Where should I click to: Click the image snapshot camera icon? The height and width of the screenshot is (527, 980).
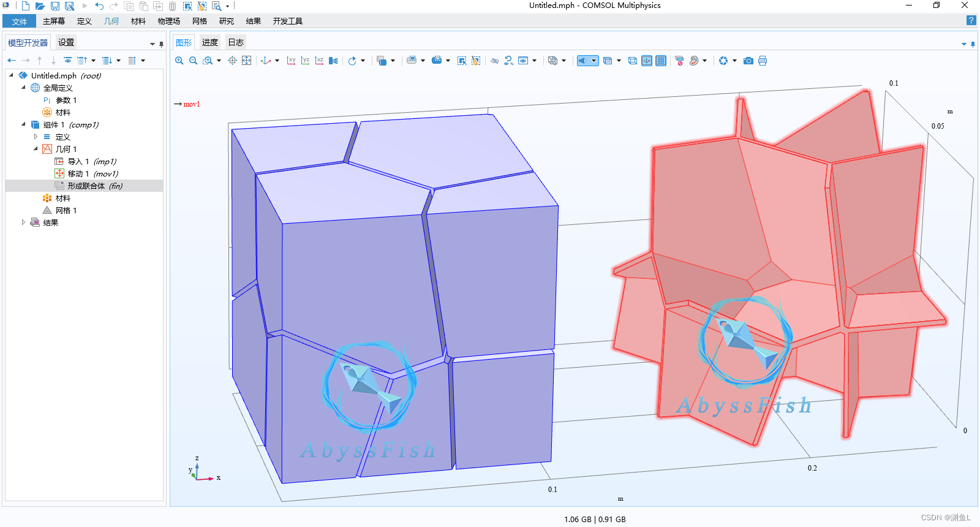pos(748,61)
